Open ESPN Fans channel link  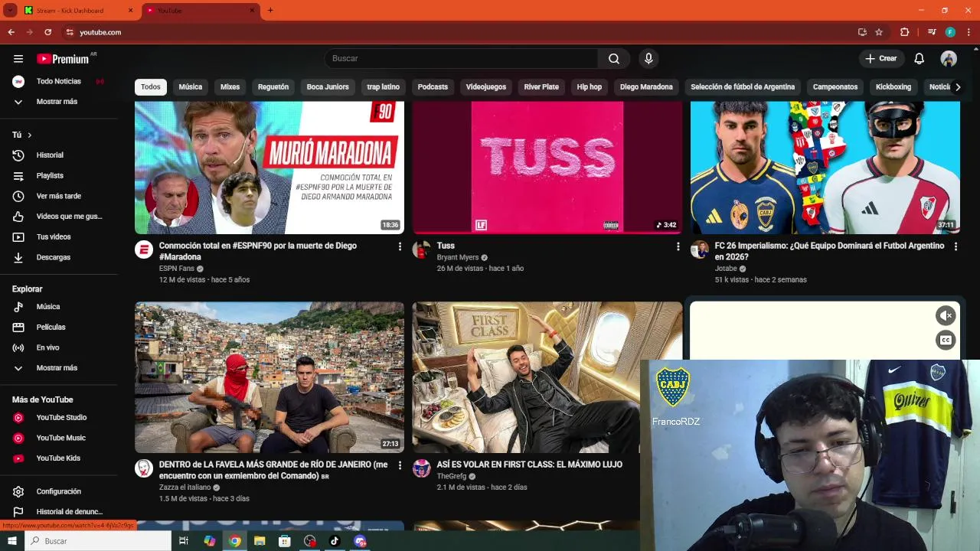(x=177, y=269)
